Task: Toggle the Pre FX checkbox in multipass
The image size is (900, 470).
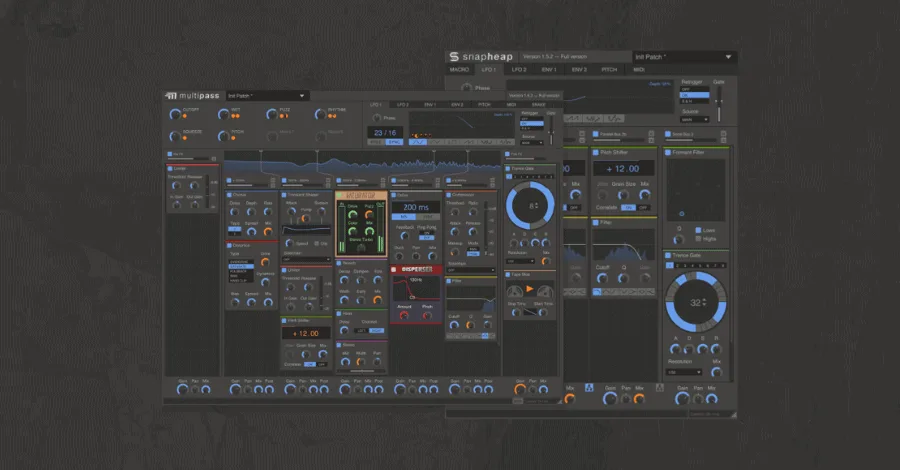Action: pos(170,154)
